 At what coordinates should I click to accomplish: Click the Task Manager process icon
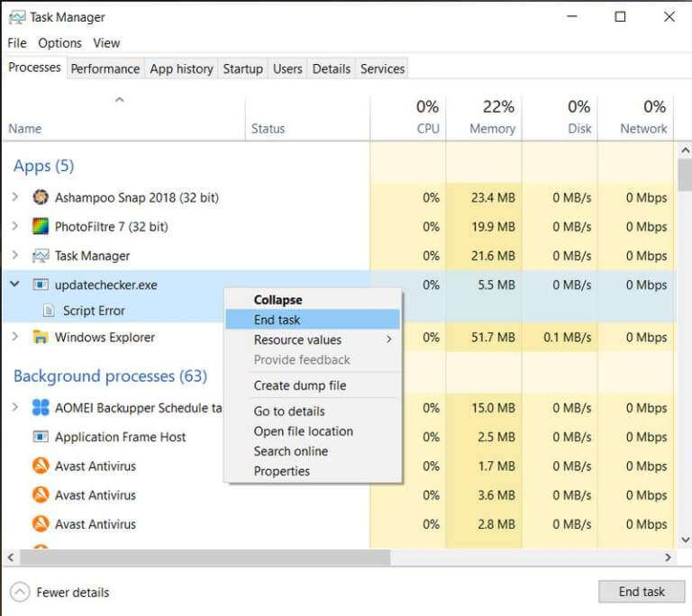[41, 256]
